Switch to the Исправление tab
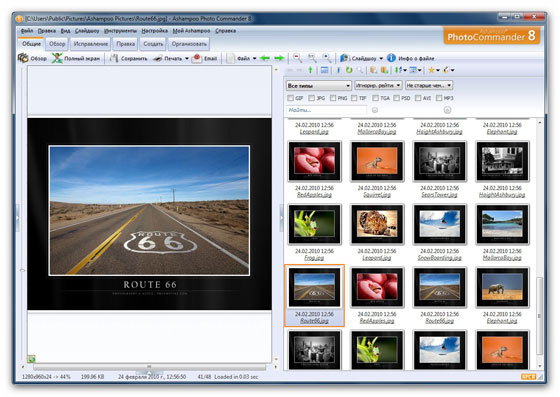 point(91,44)
